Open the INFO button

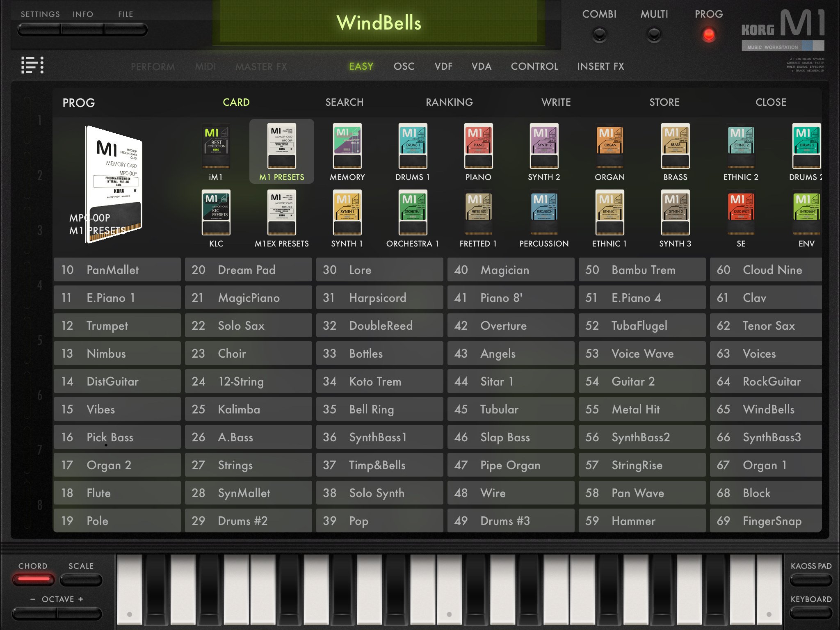(x=83, y=30)
